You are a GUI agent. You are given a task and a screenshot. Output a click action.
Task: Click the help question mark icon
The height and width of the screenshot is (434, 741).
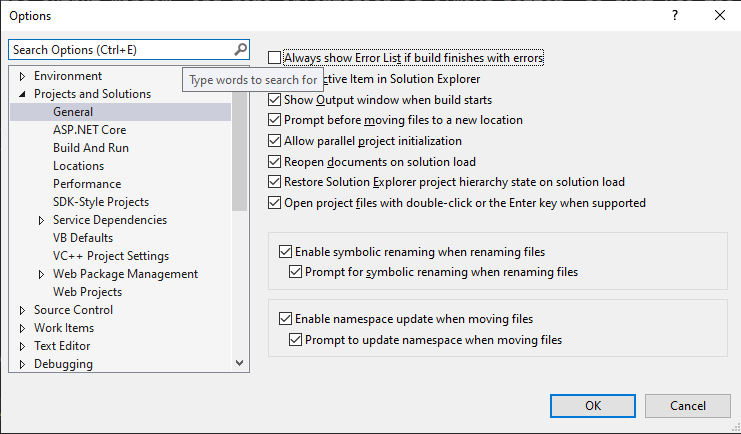tap(675, 16)
